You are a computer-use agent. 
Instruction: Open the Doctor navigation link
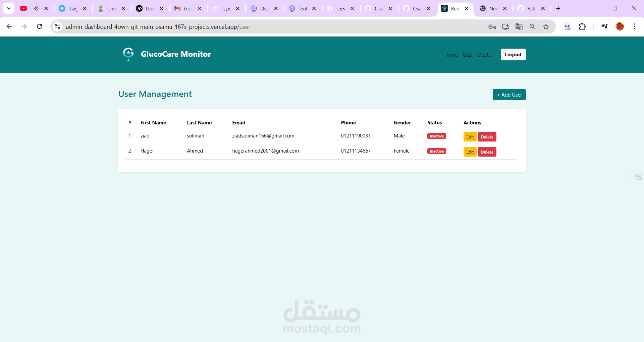point(485,55)
